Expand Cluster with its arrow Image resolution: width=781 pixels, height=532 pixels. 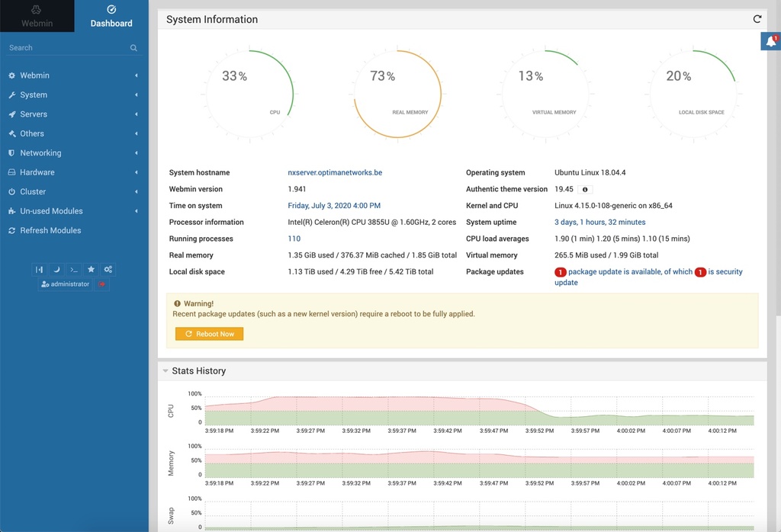pyautogui.click(x=136, y=191)
